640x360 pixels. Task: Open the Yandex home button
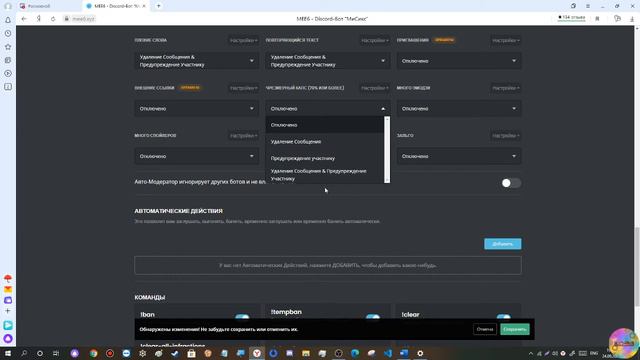pos(39,19)
